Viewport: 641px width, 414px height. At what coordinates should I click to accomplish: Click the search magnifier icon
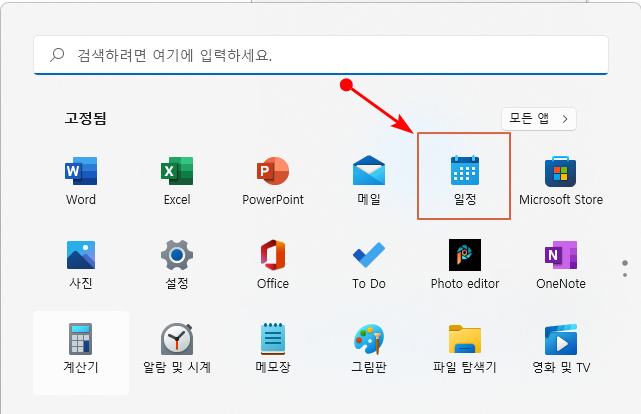tap(57, 55)
